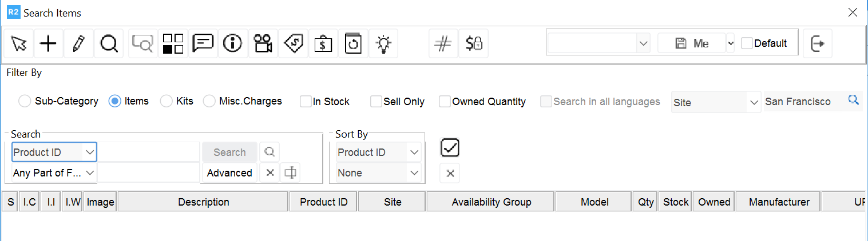
Task: Click the lightbulb icon
Action: point(383,43)
